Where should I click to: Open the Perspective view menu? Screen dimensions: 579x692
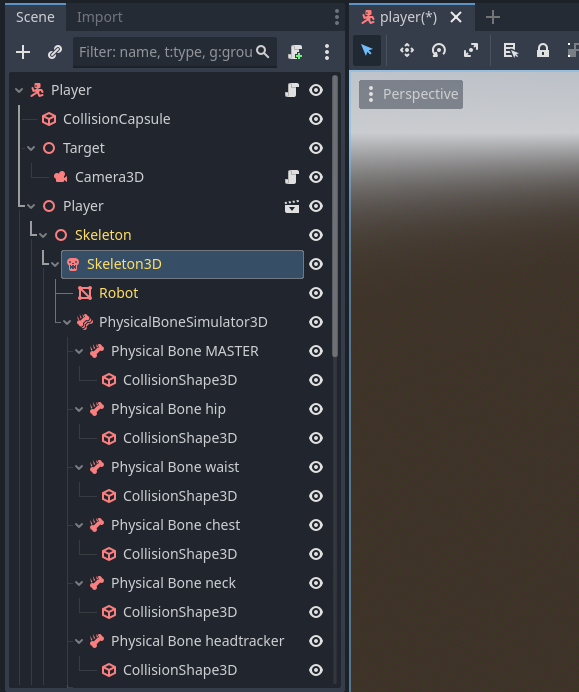coord(411,94)
